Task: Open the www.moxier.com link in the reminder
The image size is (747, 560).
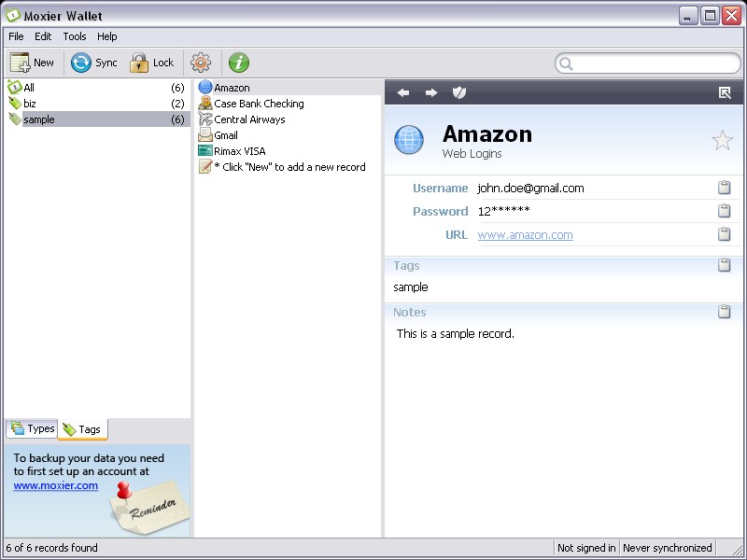Action: point(56,485)
